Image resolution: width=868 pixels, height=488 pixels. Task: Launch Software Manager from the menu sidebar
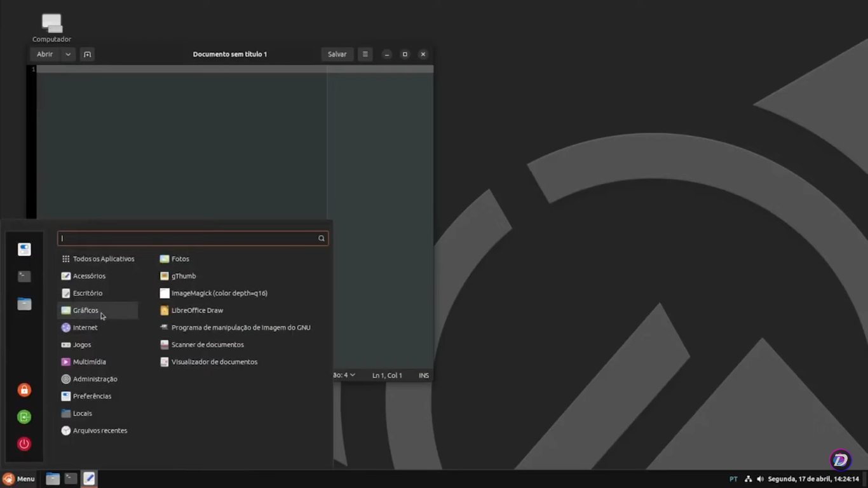(24, 249)
